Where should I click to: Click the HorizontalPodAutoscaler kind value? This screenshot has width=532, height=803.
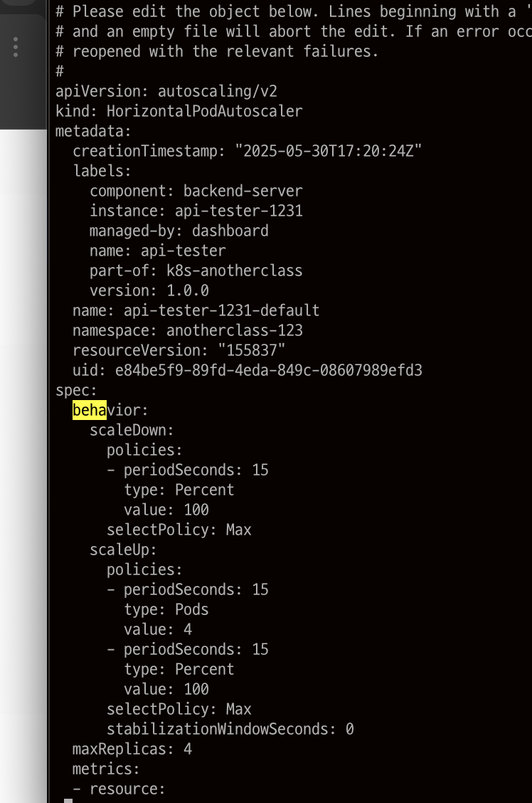[204, 111]
